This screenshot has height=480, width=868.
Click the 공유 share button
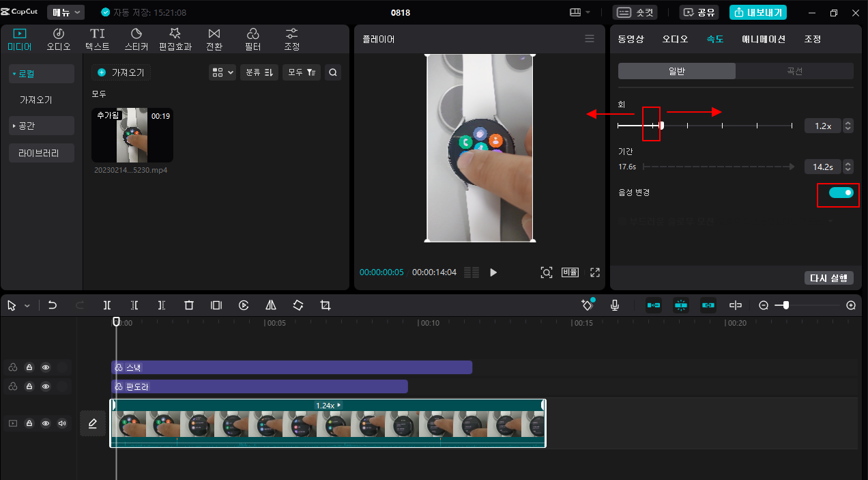click(x=699, y=12)
